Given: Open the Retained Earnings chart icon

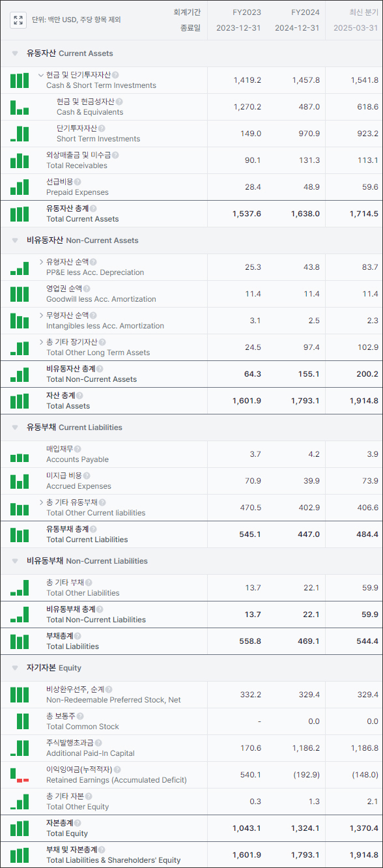Looking at the screenshot, I should click(20, 775).
